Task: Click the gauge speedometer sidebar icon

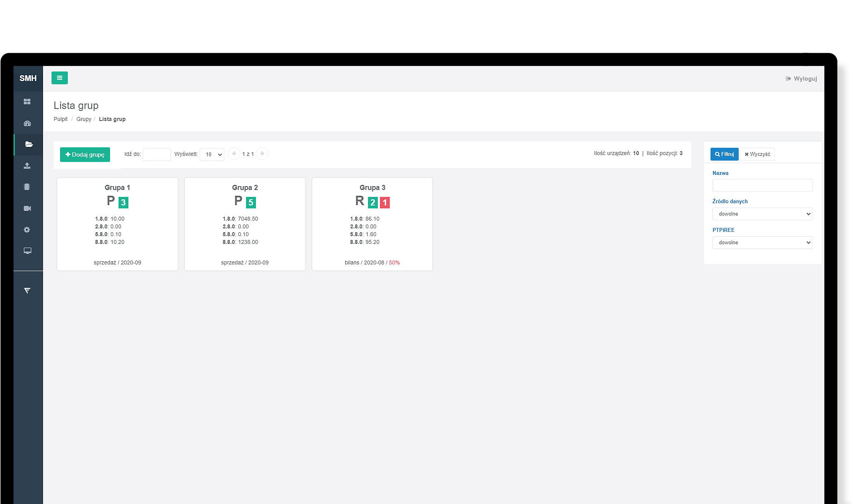Action: (x=27, y=124)
